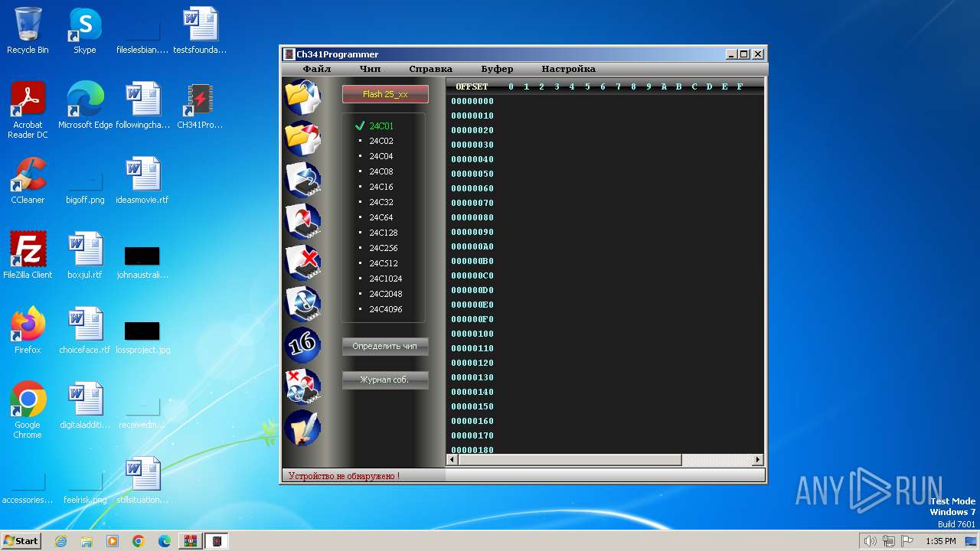Viewport: 980px width, 551px height.
Task: Click the write chip icon with red arrow
Action: (302, 221)
